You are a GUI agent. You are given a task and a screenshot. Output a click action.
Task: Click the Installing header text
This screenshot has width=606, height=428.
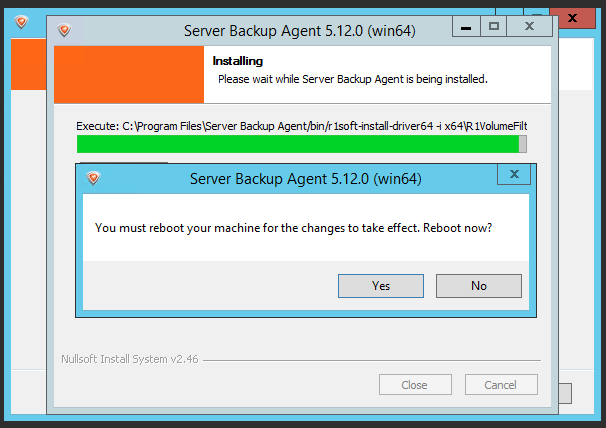238,61
